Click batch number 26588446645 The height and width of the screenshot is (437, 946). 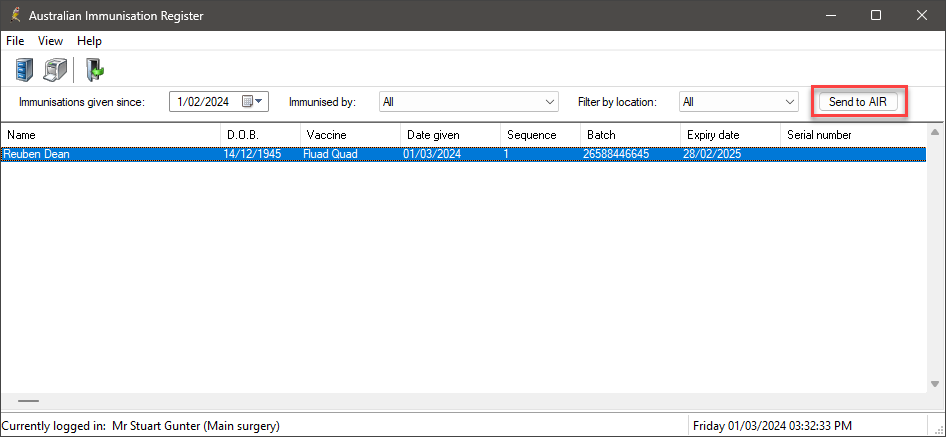tap(616, 154)
